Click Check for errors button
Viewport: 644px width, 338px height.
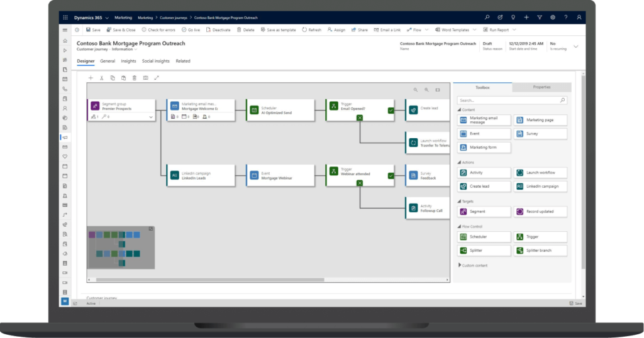point(158,30)
